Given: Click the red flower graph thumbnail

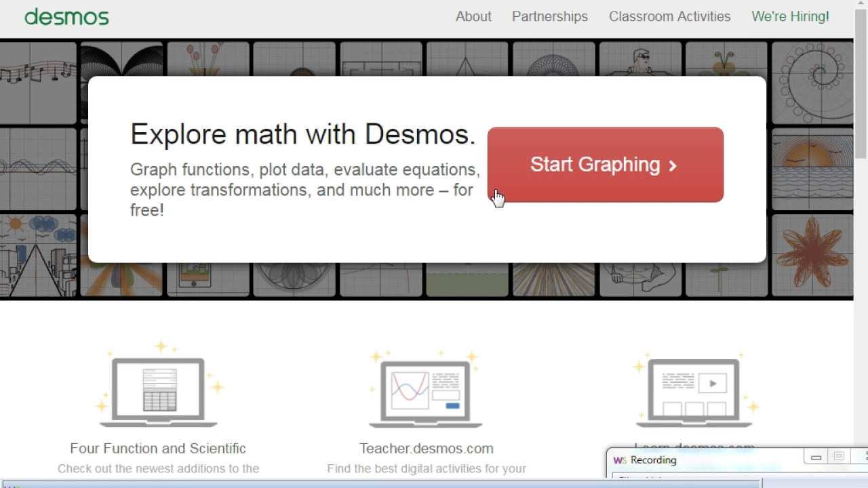Looking at the screenshot, I should 812,255.
